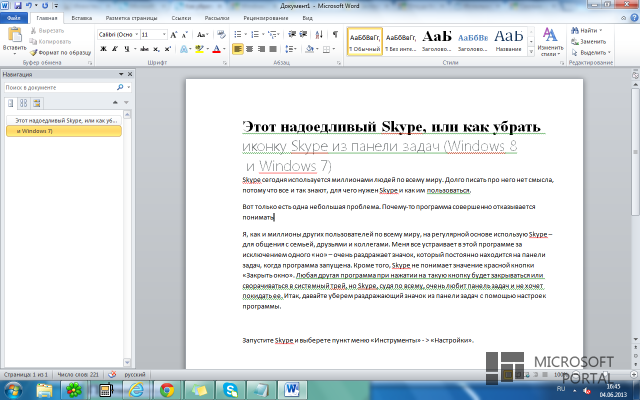Click Выделить select button
The width and height of the screenshot is (640, 400).
pos(591,53)
